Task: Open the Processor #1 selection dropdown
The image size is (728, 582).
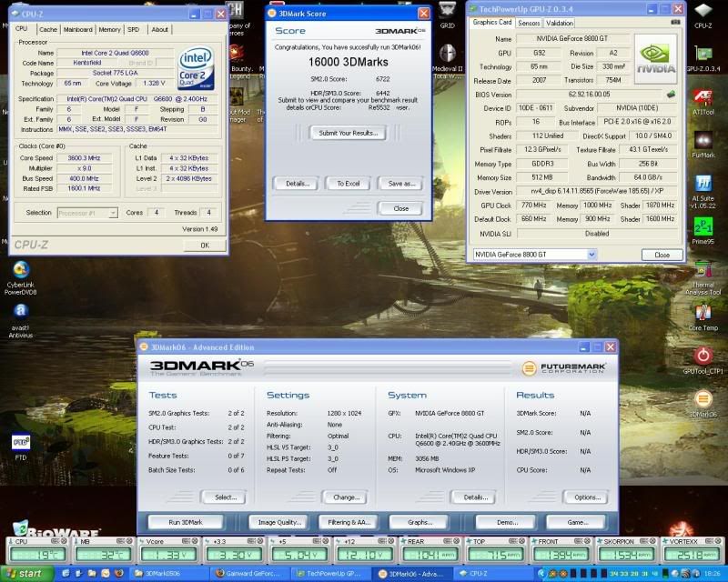Action: click(86, 213)
